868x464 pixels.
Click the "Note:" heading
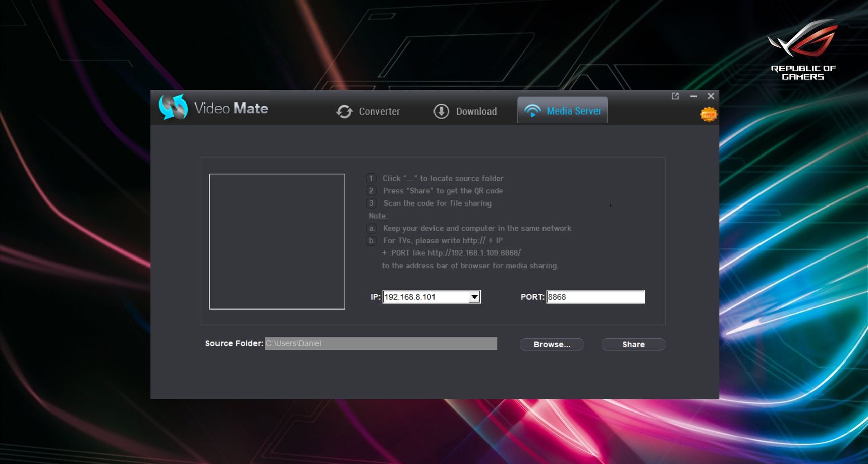click(x=378, y=216)
